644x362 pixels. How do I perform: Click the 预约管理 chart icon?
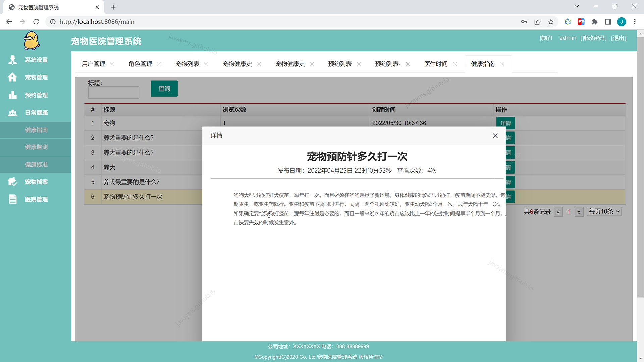pyautogui.click(x=12, y=95)
